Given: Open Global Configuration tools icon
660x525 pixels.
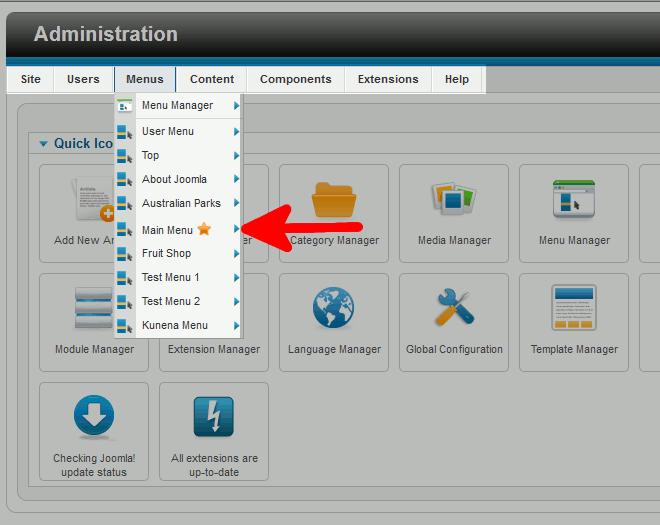Looking at the screenshot, I should pyautogui.click(x=454, y=307).
